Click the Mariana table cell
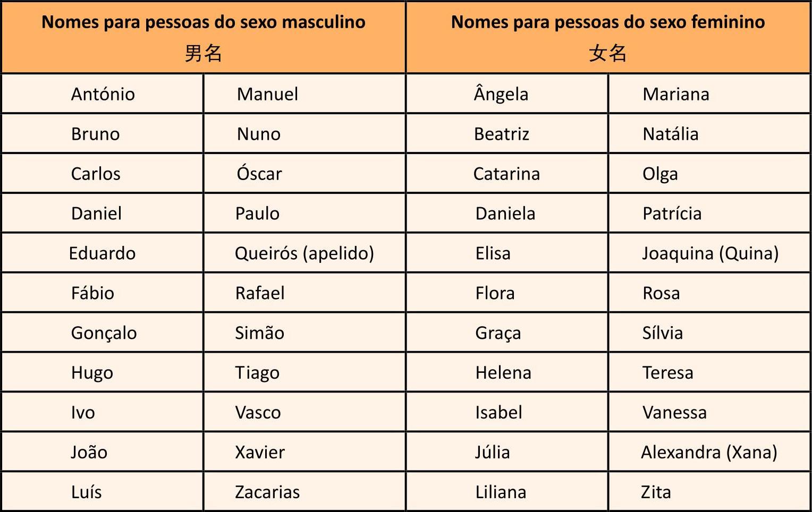 pos(675,94)
